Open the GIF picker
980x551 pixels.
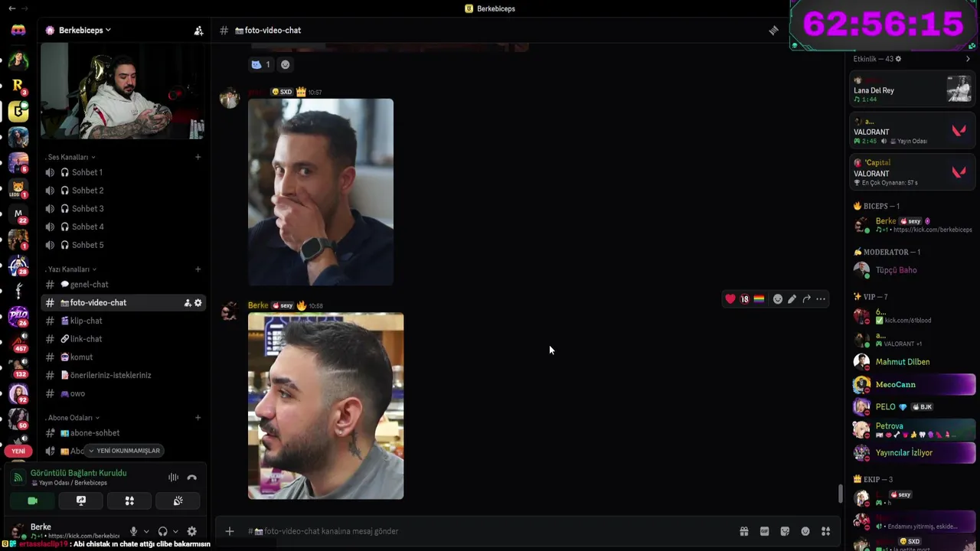(x=764, y=531)
